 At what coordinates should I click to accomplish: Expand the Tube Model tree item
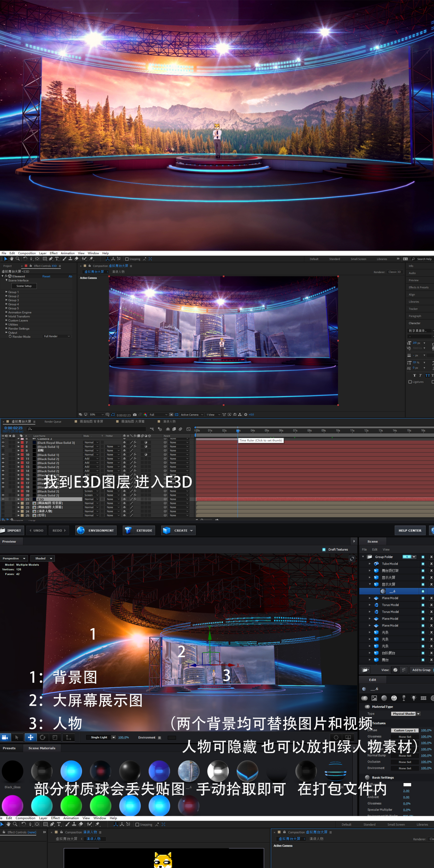pyautogui.click(x=370, y=564)
